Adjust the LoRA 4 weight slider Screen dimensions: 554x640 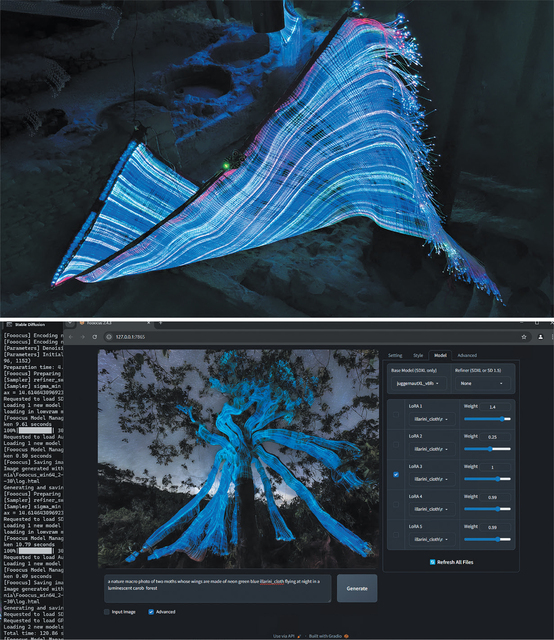[487, 509]
